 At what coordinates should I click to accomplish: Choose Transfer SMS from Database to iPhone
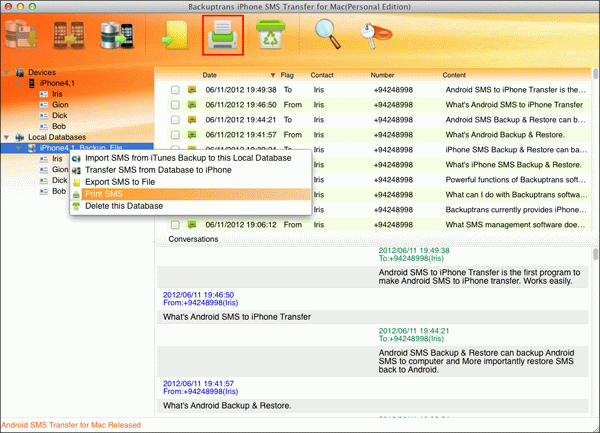tap(190, 170)
